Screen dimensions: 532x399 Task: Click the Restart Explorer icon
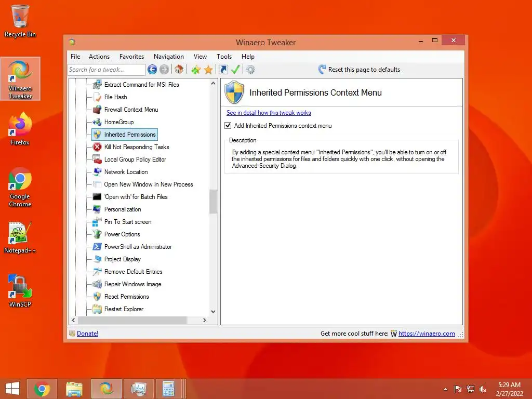pyautogui.click(x=97, y=309)
